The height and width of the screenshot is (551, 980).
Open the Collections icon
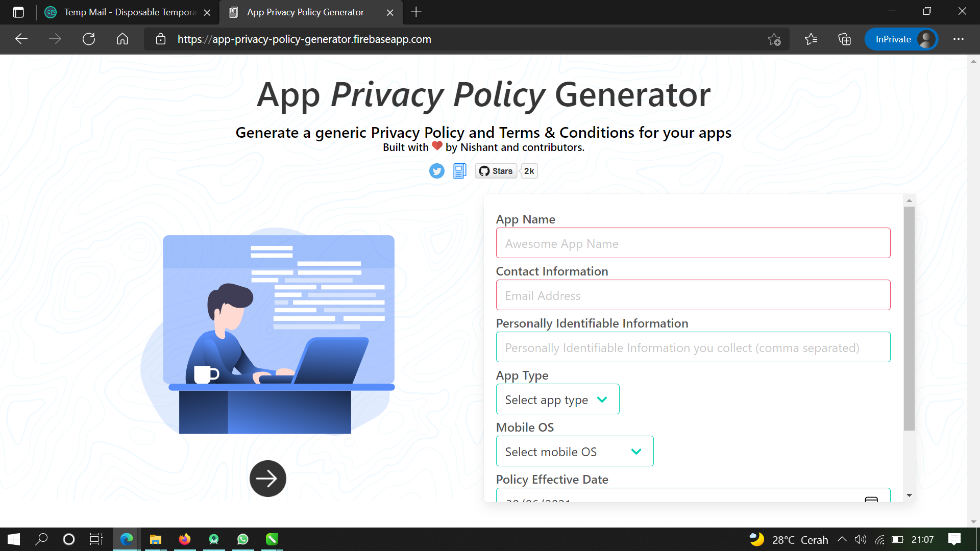pos(845,39)
